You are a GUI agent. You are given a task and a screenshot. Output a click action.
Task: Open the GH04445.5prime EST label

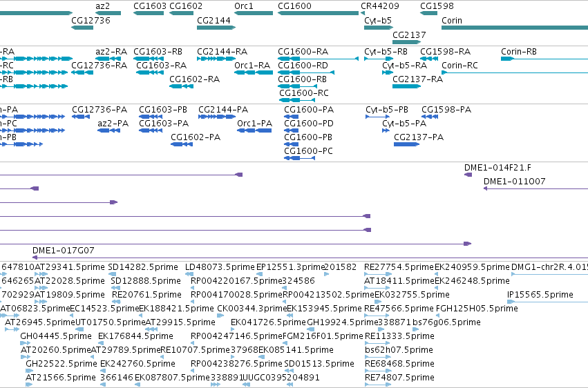[x=56, y=336]
